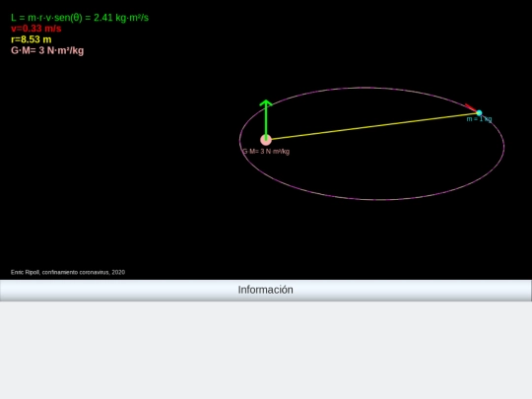Click the yellow 'r=8.53 m' value
The width and height of the screenshot is (532, 399).
[x=32, y=39]
